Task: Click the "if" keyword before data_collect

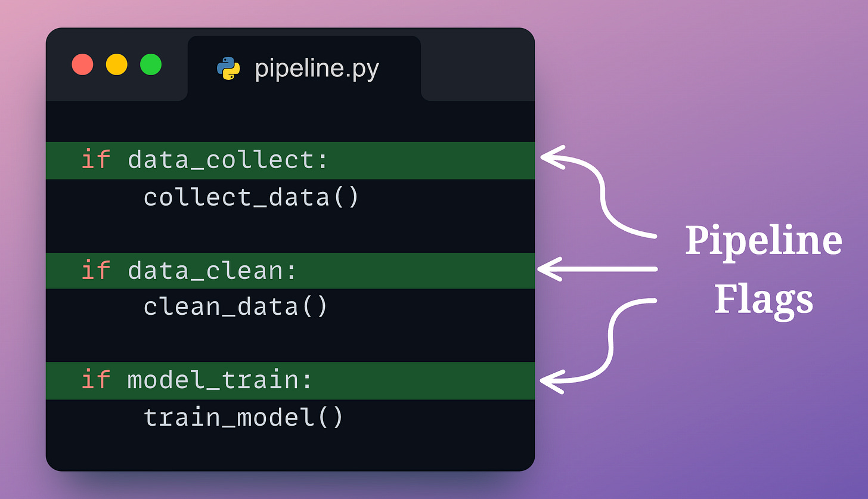Action: point(96,160)
